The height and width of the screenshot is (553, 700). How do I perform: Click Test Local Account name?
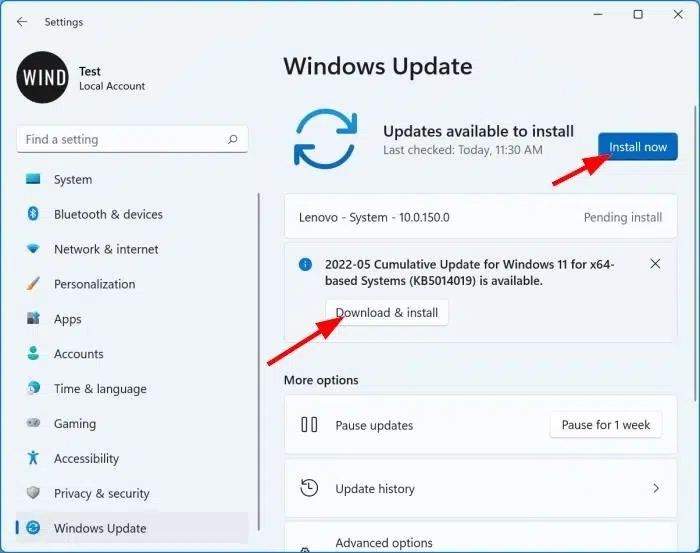coord(112,78)
